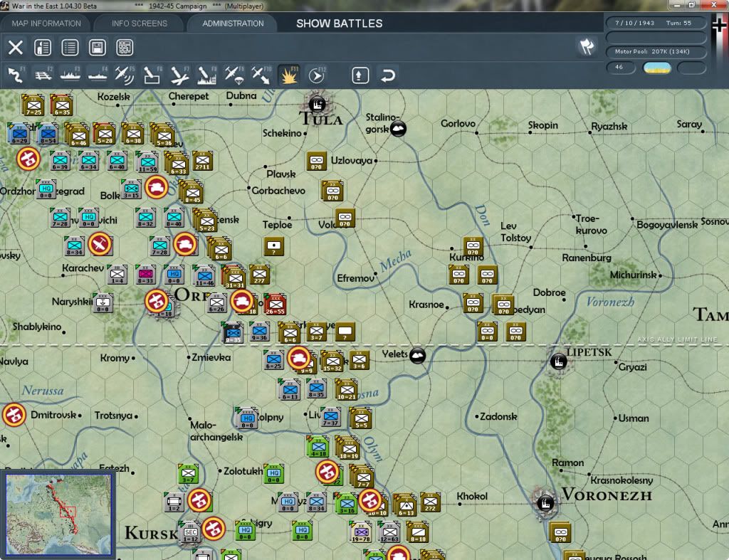Viewport: 729px width, 560px height.
Task: Click the date 7/10/1943 turn display
Action: point(656,23)
